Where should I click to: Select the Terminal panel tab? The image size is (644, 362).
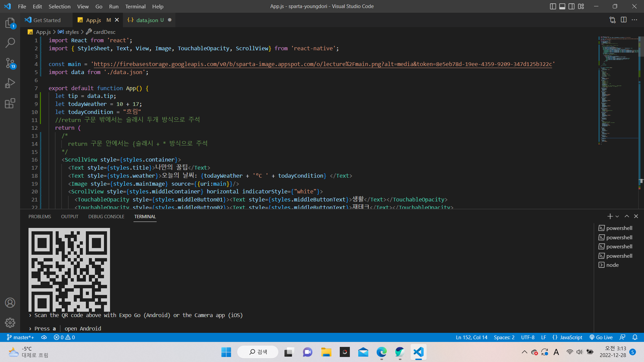click(145, 217)
